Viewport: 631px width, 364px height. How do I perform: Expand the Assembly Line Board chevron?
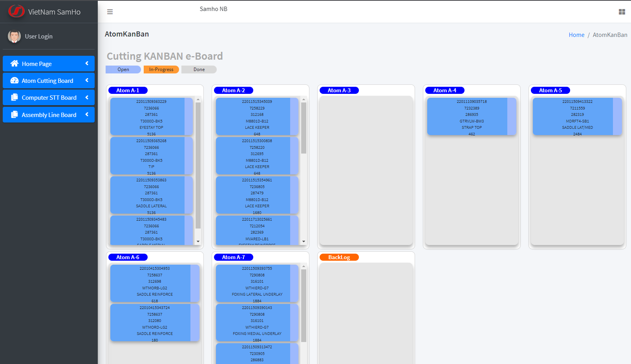[87, 115]
